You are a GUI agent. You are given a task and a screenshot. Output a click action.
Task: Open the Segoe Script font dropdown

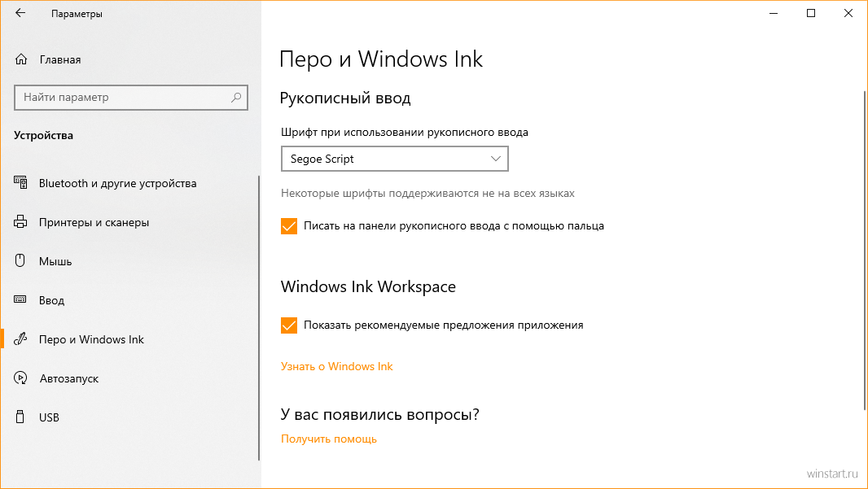(395, 159)
